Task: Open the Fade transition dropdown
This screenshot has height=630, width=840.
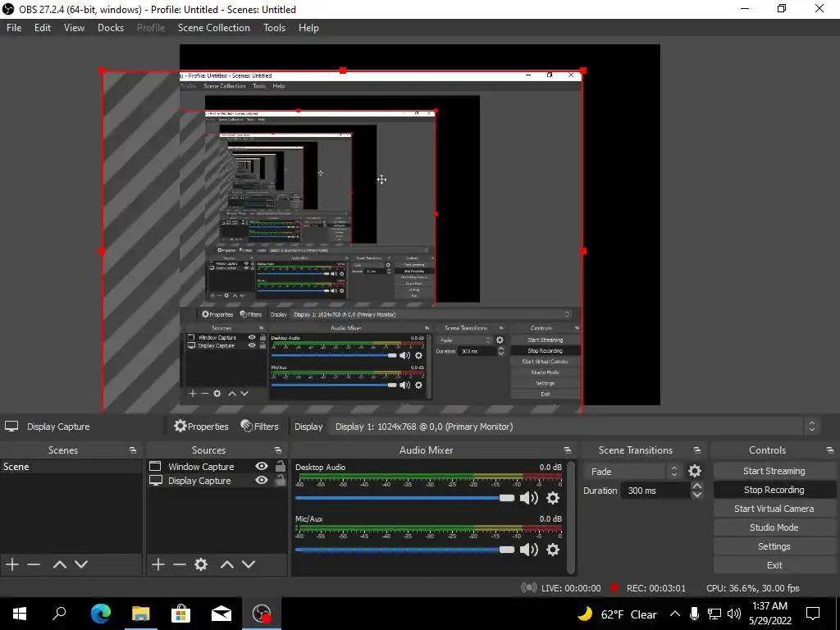Action: click(x=632, y=472)
